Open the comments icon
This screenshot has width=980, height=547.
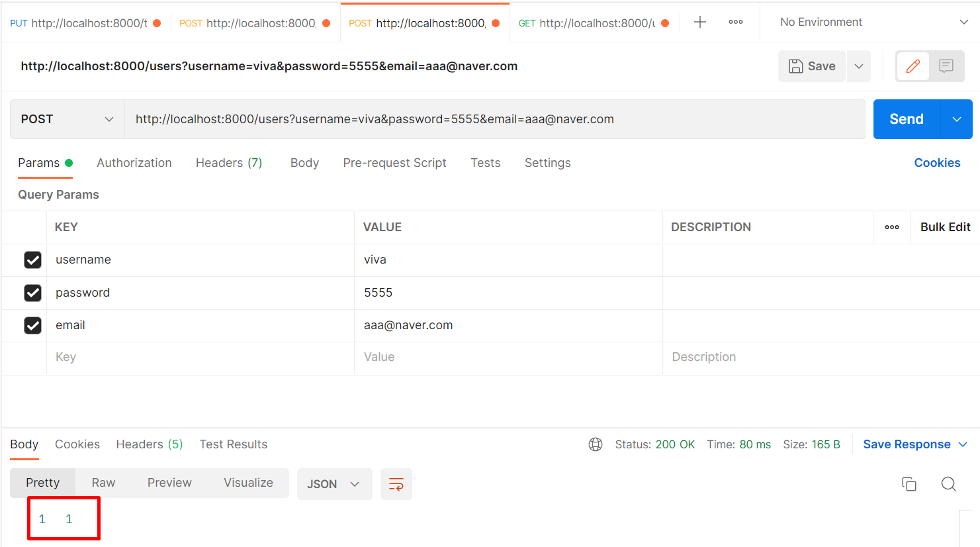pos(946,66)
